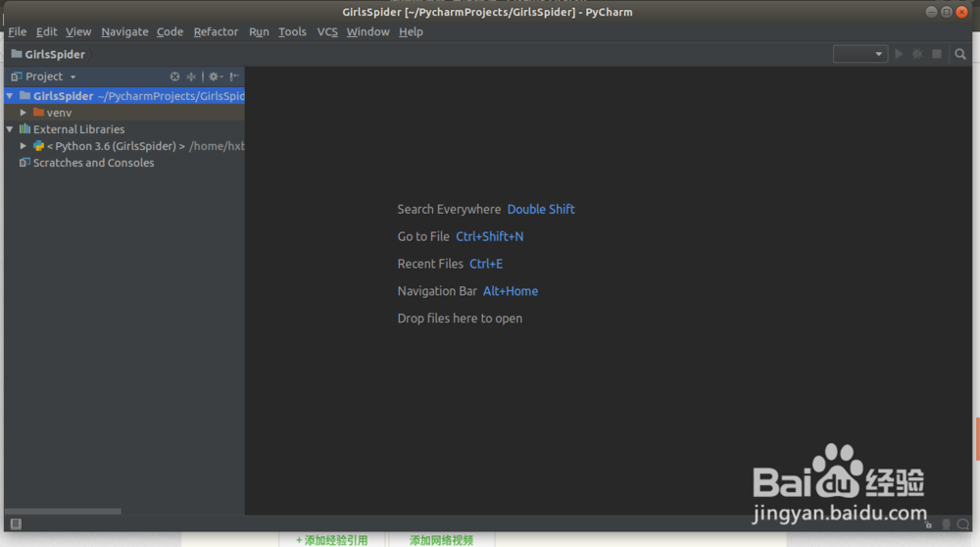Collapse External Libraries node arrow
This screenshot has width=980, height=547.
(x=10, y=129)
